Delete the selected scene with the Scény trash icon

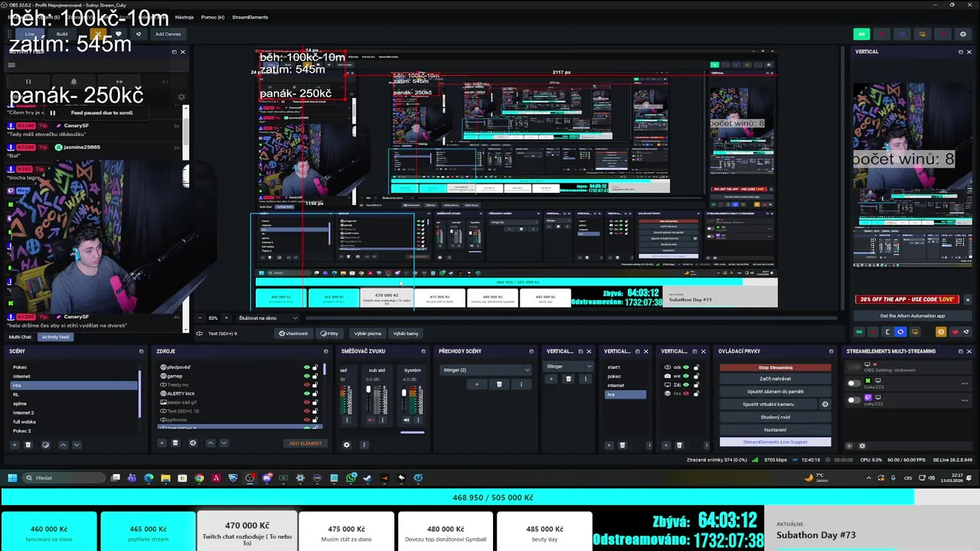point(28,445)
